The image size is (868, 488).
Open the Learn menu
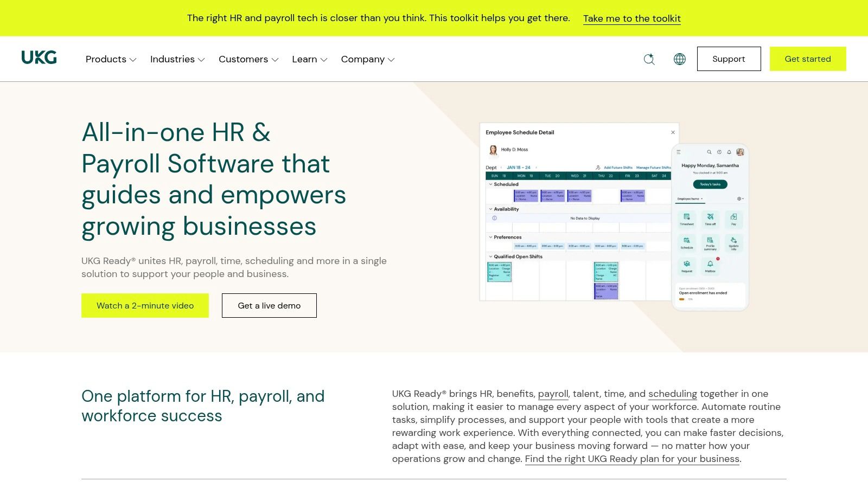pos(310,59)
